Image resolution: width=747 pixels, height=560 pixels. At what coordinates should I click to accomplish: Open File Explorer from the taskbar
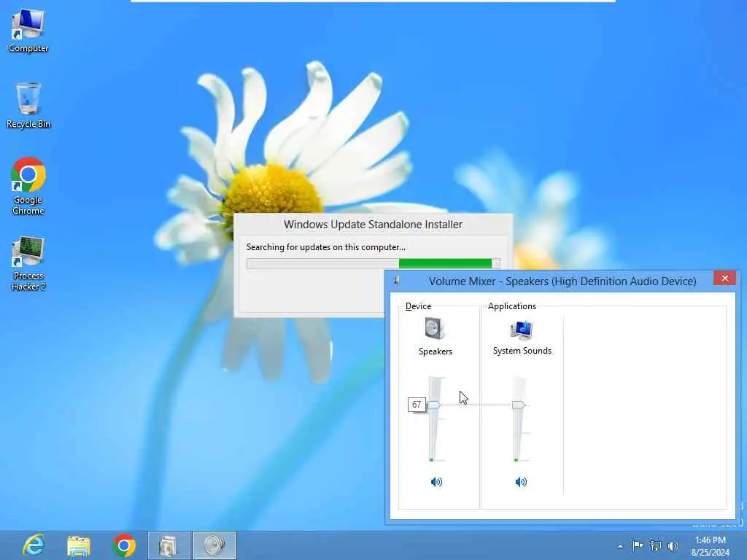[x=79, y=545]
